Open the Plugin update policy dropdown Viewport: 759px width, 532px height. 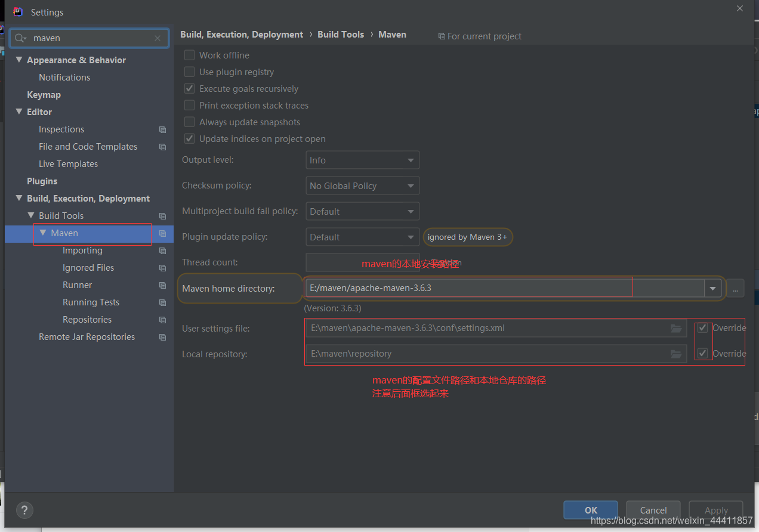tap(363, 237)
